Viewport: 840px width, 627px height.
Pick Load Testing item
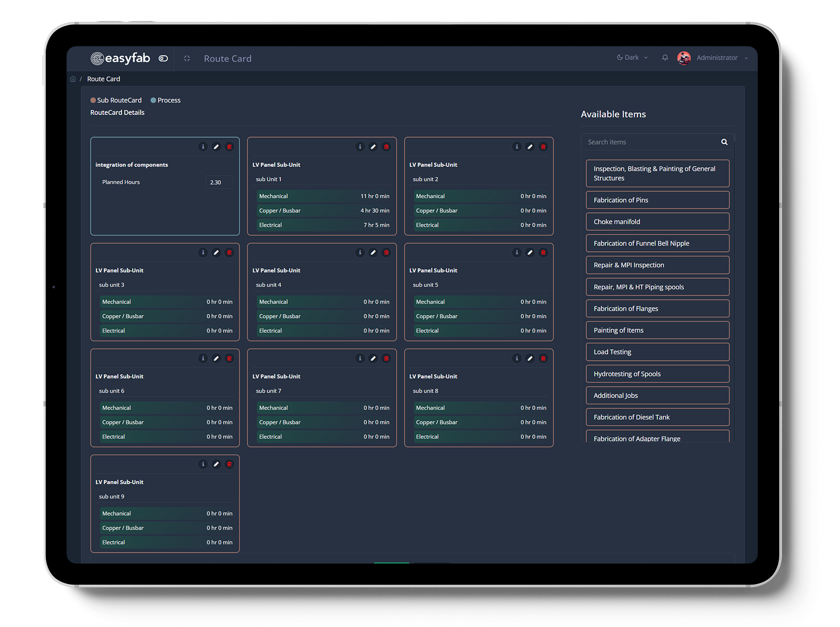coord(658,352)
